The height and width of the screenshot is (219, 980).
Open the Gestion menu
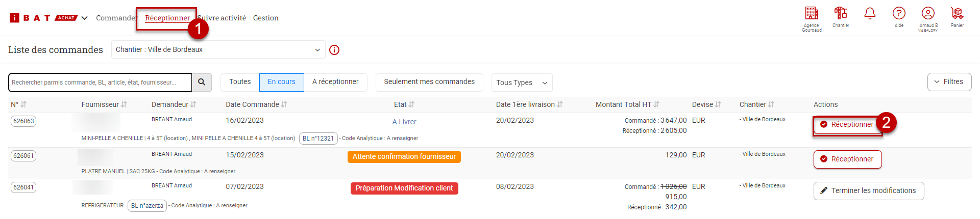266,18
